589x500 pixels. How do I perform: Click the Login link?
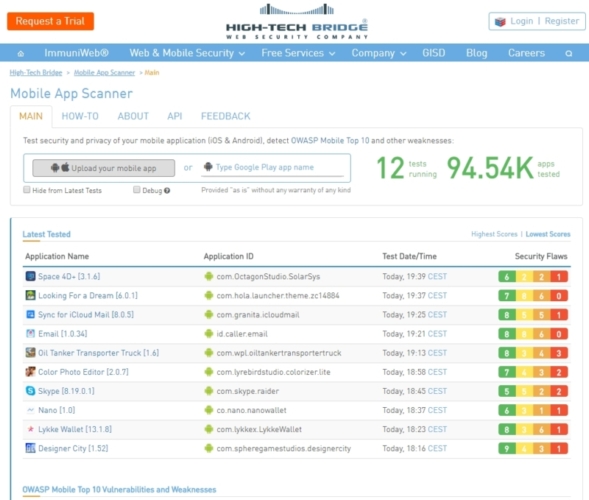pyautogui.click(x=521, y=21)
